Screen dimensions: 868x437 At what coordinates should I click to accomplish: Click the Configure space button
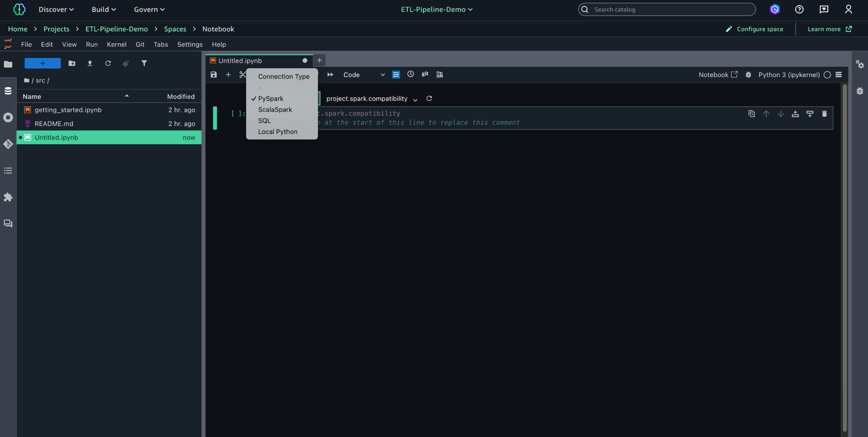(x=754, y=29)
